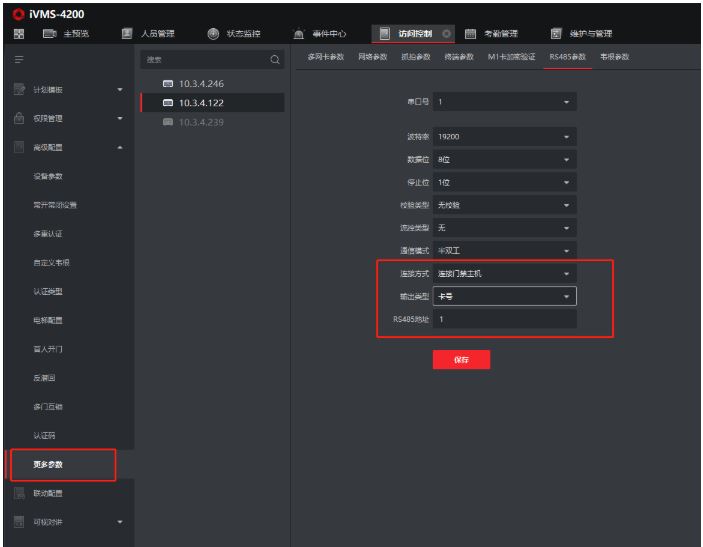703x547 pixels.
Task: Open 多门互锁 in the sidebar
Action: click(x=48, y=407)
